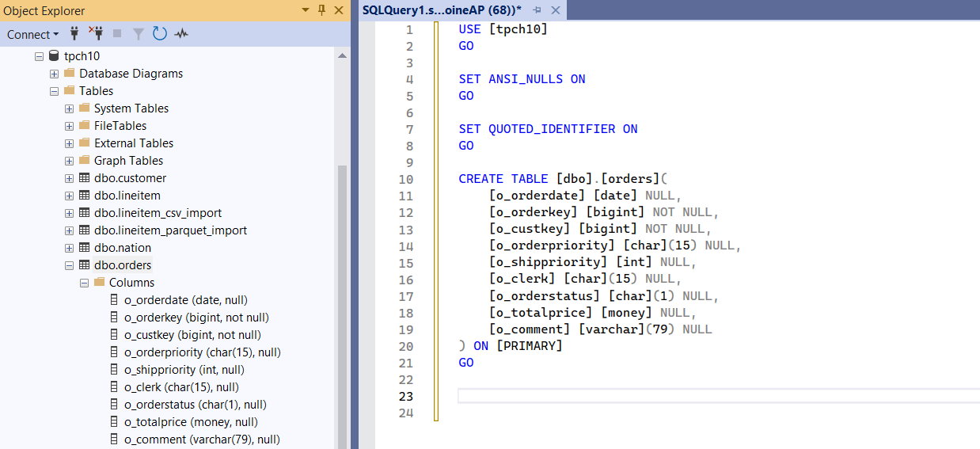Collapse the tpch10 database node
The height and width of the screenshot is (449, 980).
[39, 56]
